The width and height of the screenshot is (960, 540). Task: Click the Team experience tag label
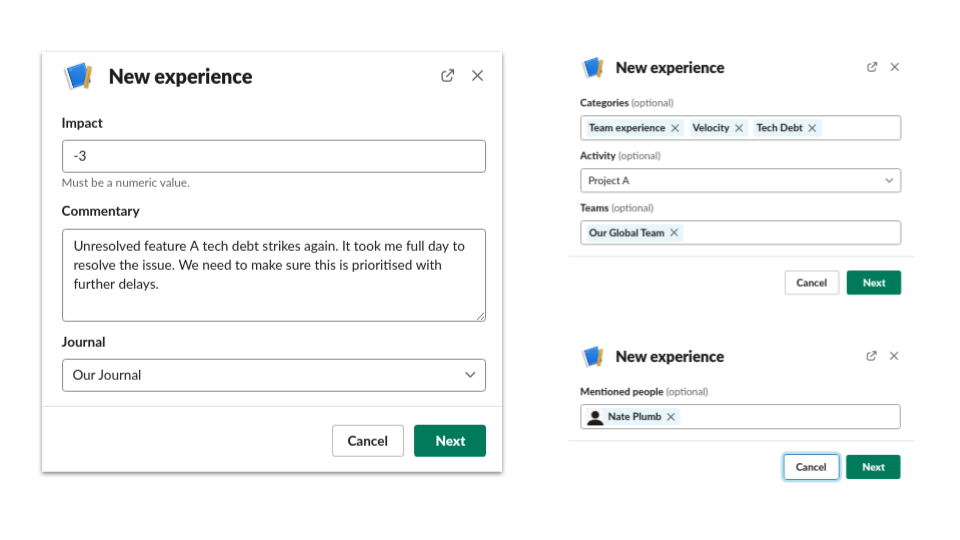[x=627, y=128]
